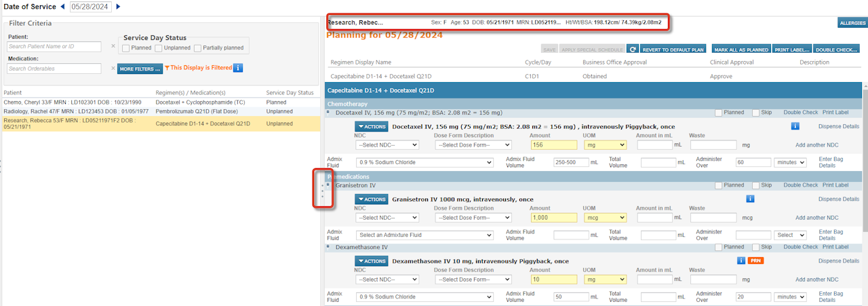The image size is (868, 306).
Task: Clear the Medication search field
Action: 113,69
